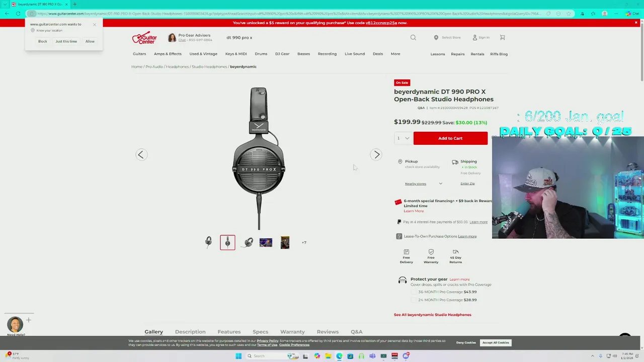Switch to the Q&A tab
The image size is (644, 362).
(357, 332)
